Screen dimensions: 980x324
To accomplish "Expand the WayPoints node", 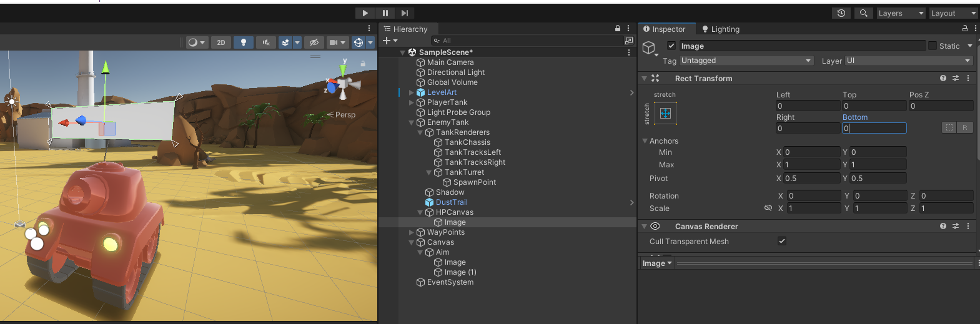I will point(412,232).
